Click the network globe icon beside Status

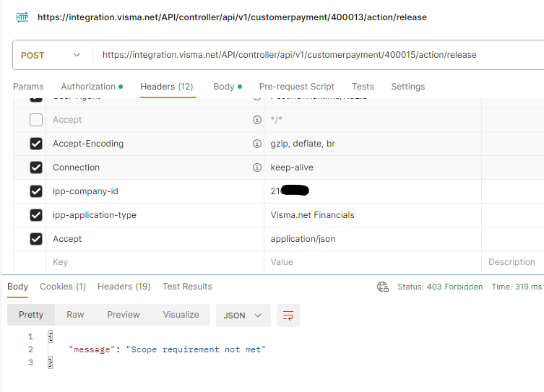(x=383, y=287)
